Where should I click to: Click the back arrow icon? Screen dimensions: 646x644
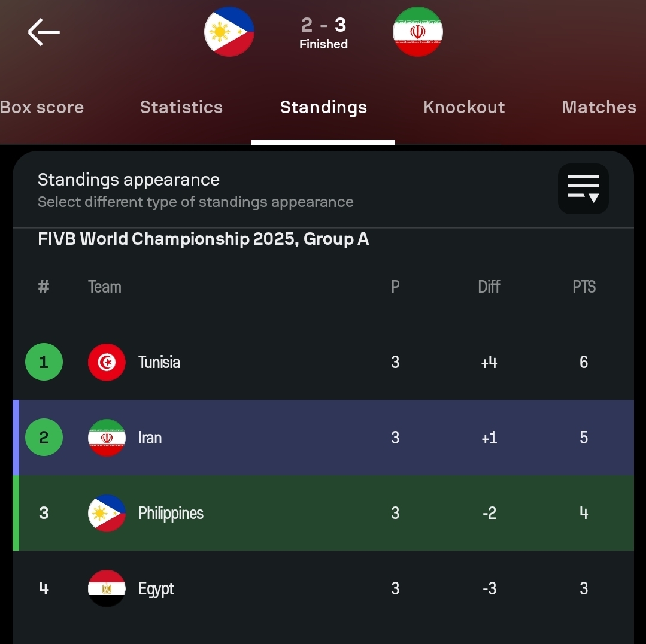click(x=43, y=32)
